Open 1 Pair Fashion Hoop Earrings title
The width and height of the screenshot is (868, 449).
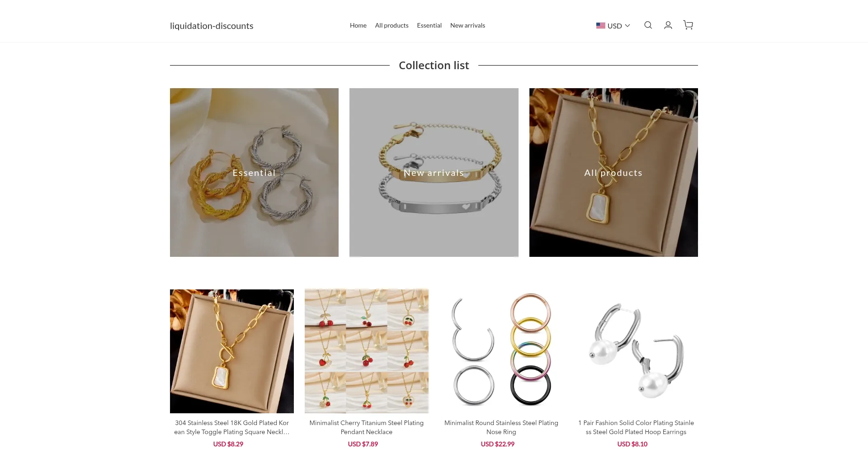636,427
